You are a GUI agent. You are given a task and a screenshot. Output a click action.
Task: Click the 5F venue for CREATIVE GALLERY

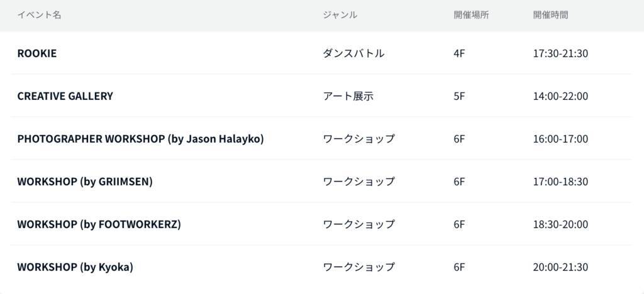pos(459,96)
